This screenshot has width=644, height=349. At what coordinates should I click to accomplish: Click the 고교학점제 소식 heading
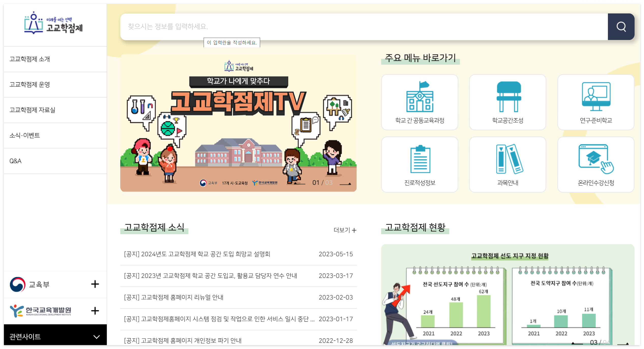point(154,227)
